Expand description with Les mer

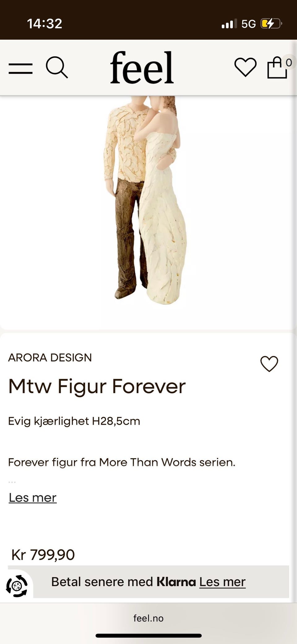pos(32,497)
